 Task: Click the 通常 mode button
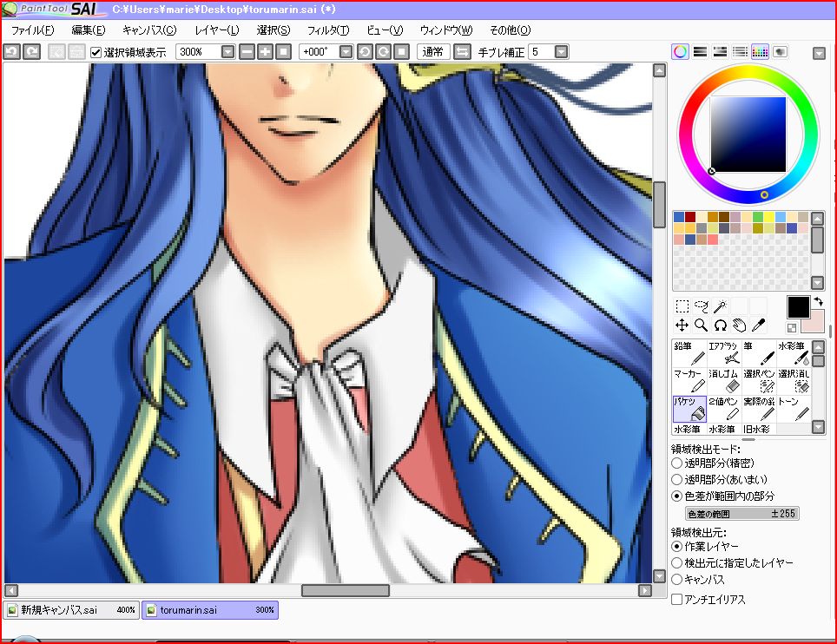(433, 52)
